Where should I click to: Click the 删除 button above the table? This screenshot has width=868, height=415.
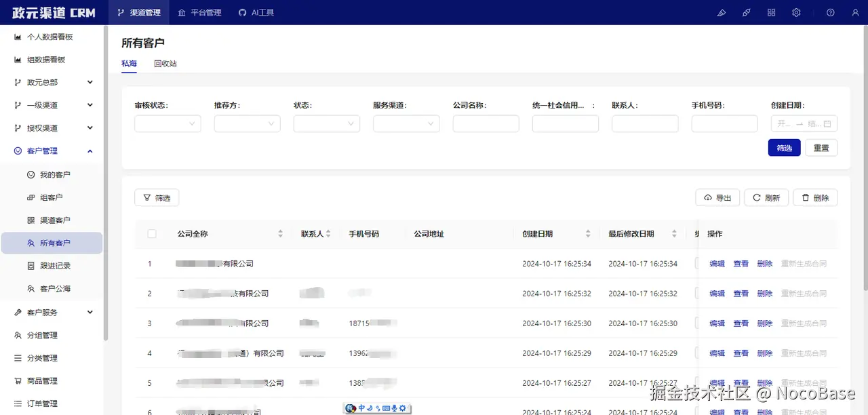pyautogui.click(x=815, y=198)
